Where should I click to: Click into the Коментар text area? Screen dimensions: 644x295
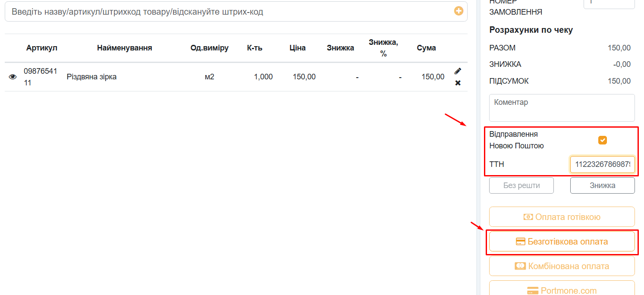click(562, 108)
